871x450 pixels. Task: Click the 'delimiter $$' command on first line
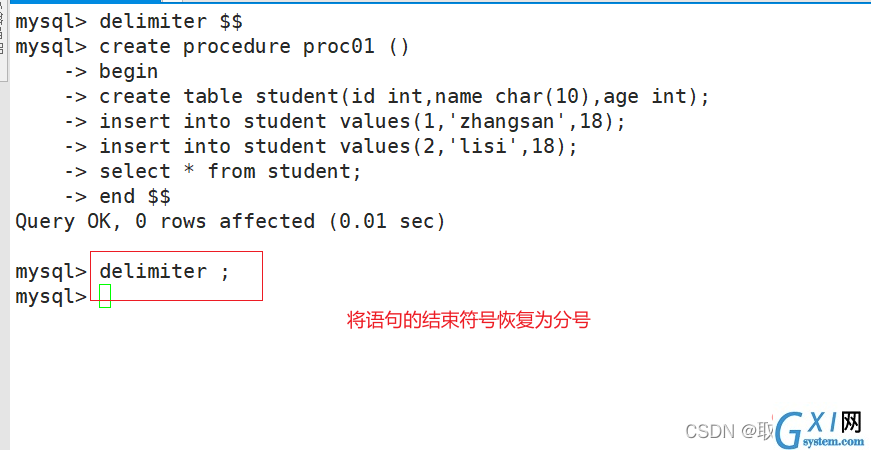coord(171,22)
